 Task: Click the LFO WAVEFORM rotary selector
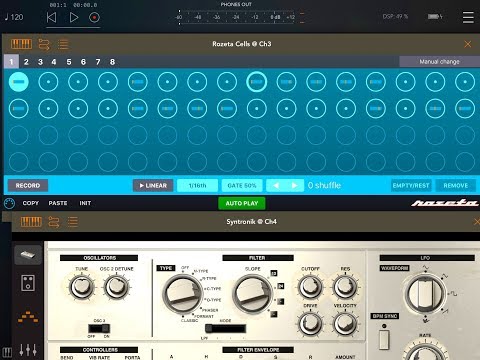[x=425, y=294]
